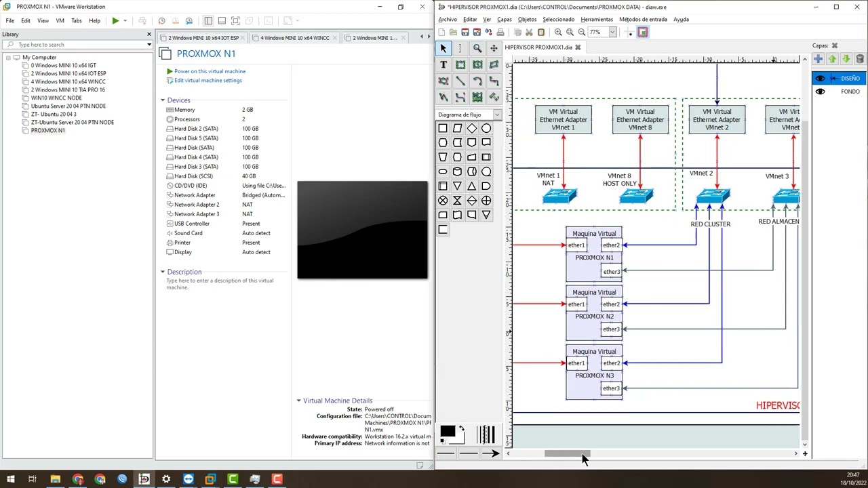Click Dia open file folder icon

[x=453, y=32]
